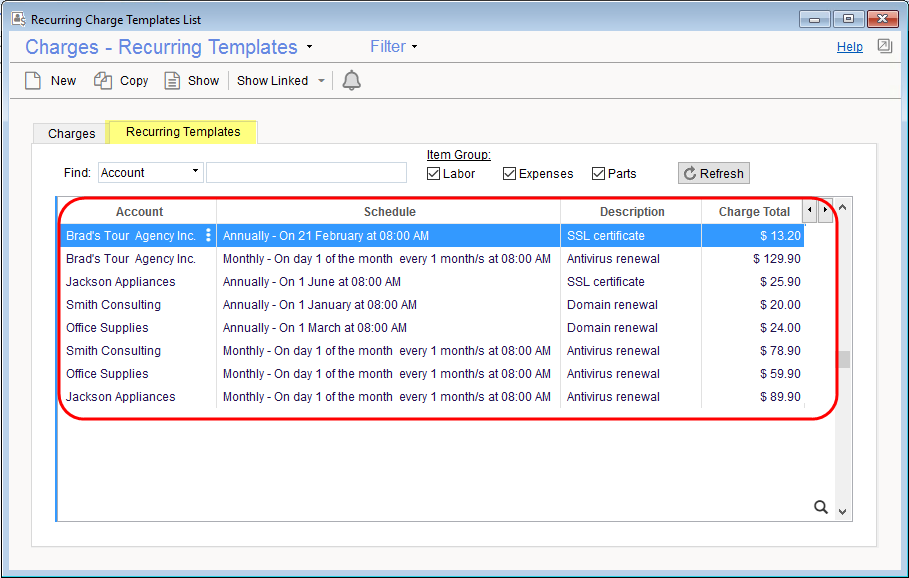Screen dimensions: 909x578
Task: Sort by Charge Total column header
Action: click(754, 212)
